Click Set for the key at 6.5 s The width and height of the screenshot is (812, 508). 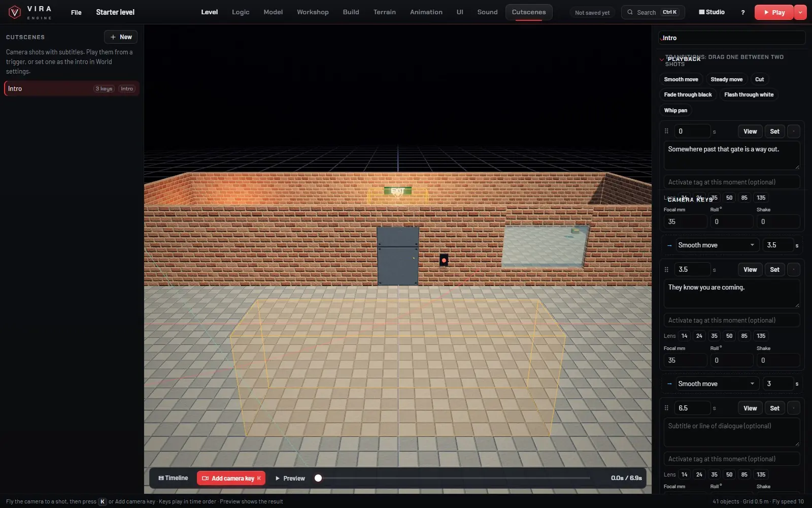pyautogui.click(x=774, y=408)
